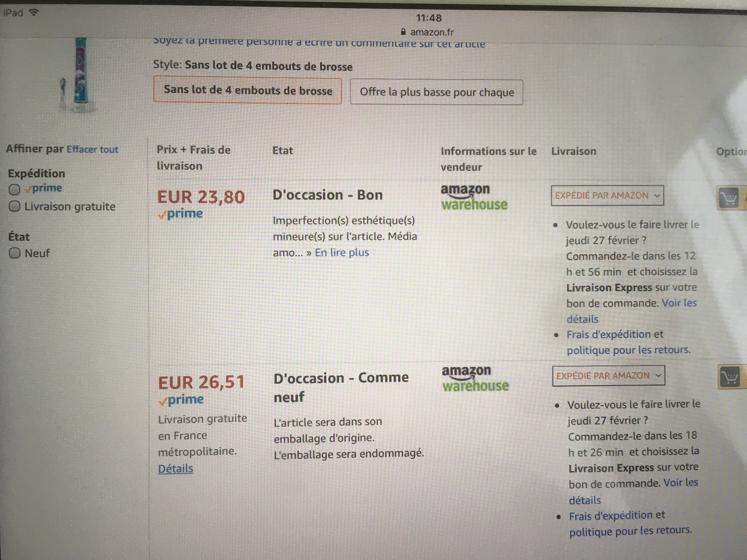747x560 pixels.
Task: Tick the Neuf condition checkbox
Action: coord(15,253)
